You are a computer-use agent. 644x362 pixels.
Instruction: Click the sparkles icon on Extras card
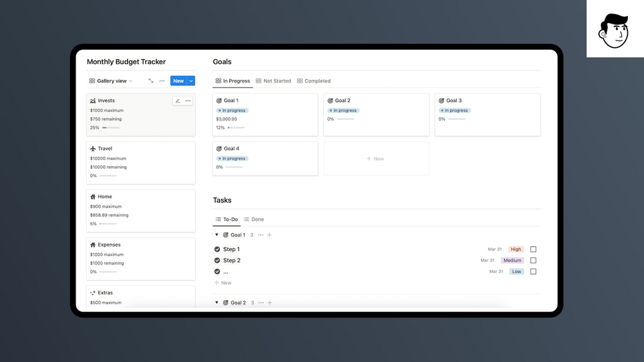click(93, 293)
